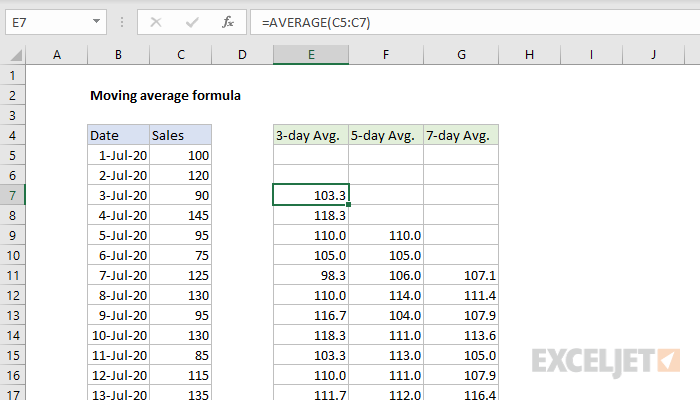Image resolution: width=700 pixels, height=400 pixels.
Task: Open Insert Function fx dialog
Action: tap(228, 22)
